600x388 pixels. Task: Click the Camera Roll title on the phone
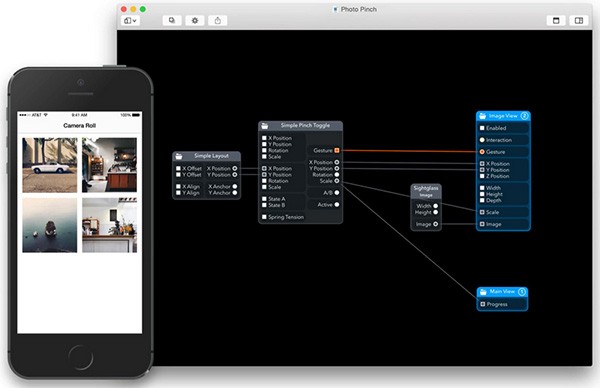pos(80,126)
